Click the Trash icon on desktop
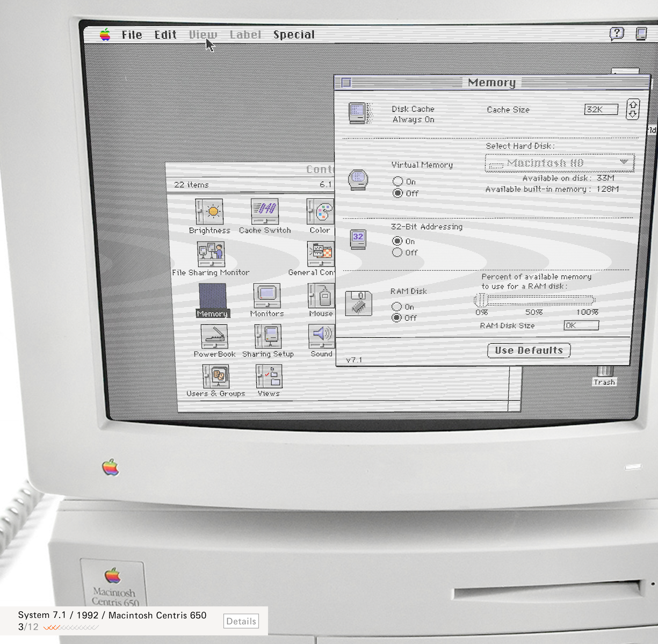 [605, 372]
